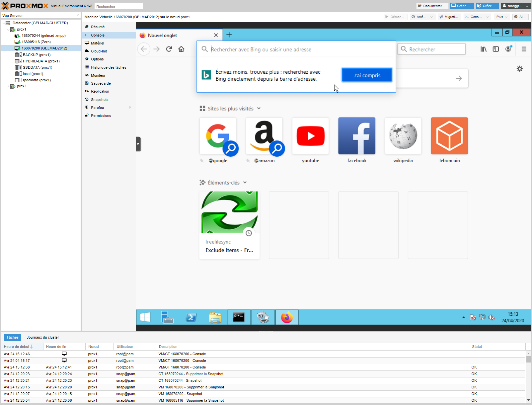532x405 pixels.
Task: Select the Résumé menu item
Action: pyautogui.click(x=109, y=27)
